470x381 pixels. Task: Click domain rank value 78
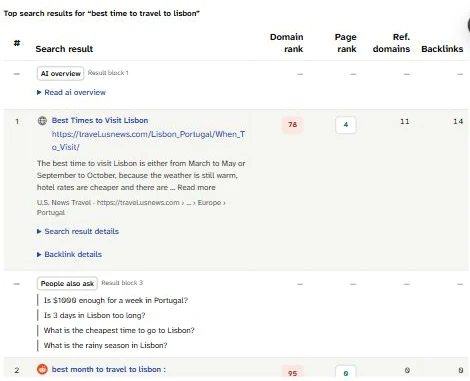click(292, 125)
